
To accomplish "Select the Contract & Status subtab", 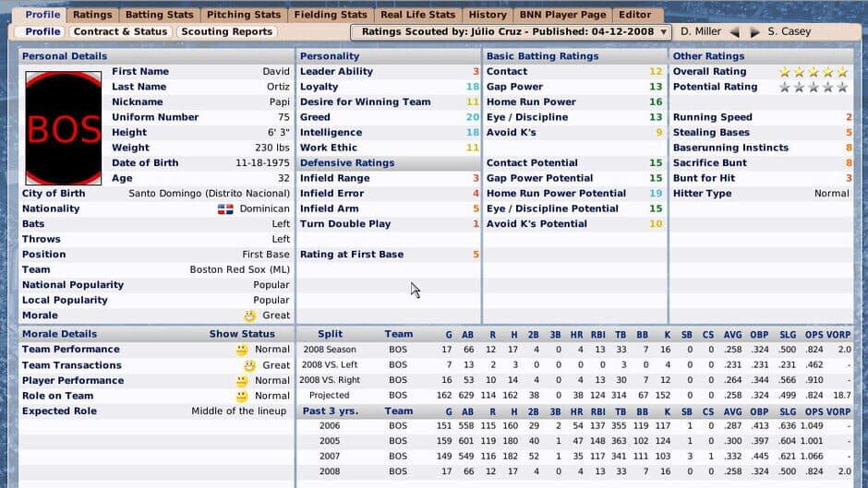I will coord(121,31).
